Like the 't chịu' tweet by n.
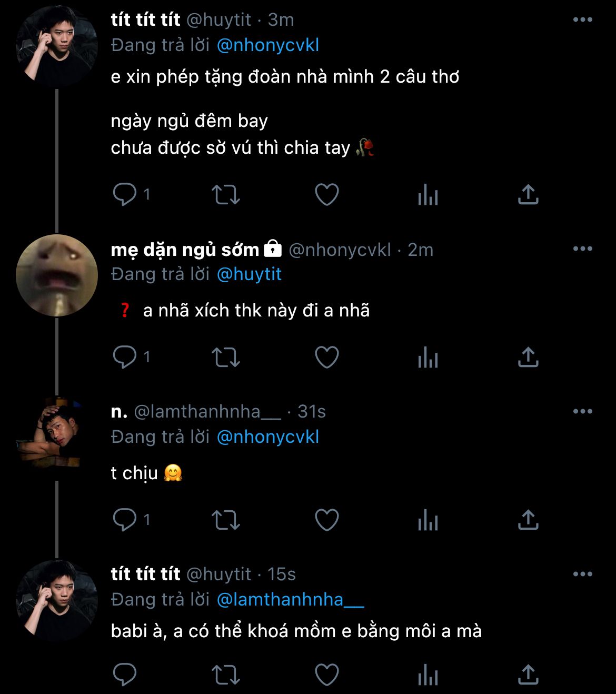The height and width of the screenshot is (694, 616). point(326,520)
